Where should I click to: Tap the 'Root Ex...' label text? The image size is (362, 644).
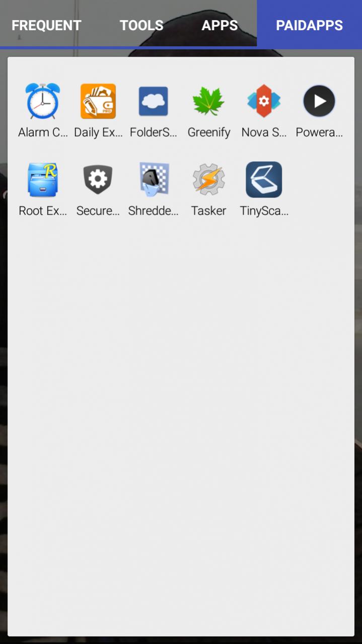[43, 211]
